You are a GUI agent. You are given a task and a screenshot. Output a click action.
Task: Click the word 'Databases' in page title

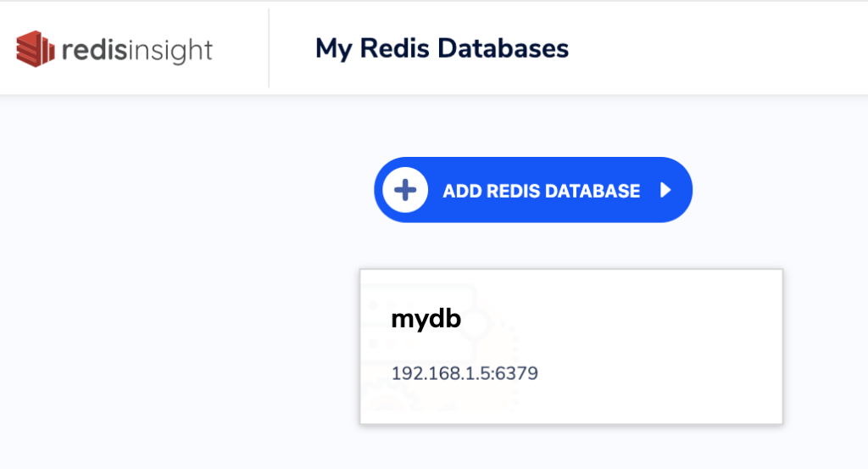pyautogui.click(x=504, y=48)
